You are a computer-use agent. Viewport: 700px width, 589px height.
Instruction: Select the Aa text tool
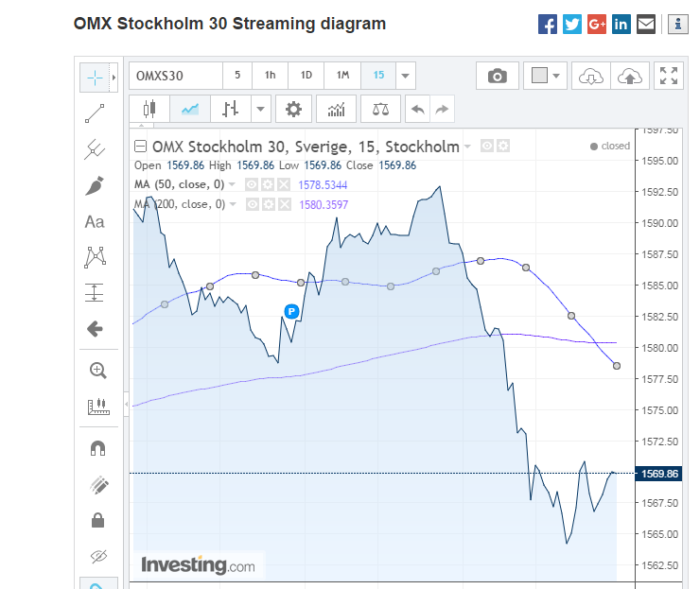tap(95, 222)
